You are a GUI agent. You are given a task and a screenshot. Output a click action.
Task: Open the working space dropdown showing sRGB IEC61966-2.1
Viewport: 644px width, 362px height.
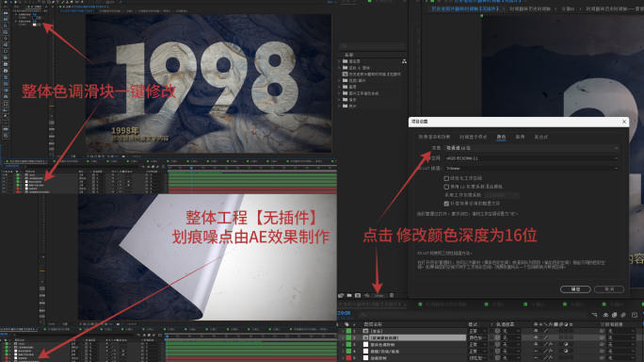532,158
